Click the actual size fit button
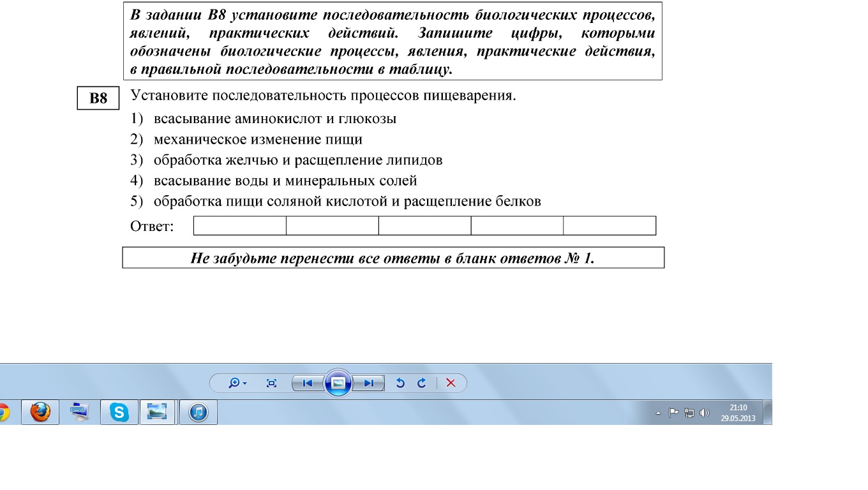 click(271, 383)
